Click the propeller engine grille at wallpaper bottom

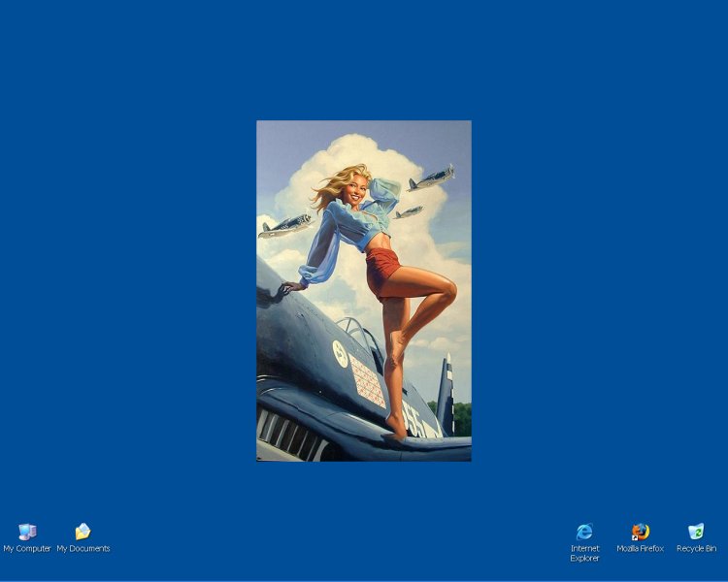(x=287, y=435)
